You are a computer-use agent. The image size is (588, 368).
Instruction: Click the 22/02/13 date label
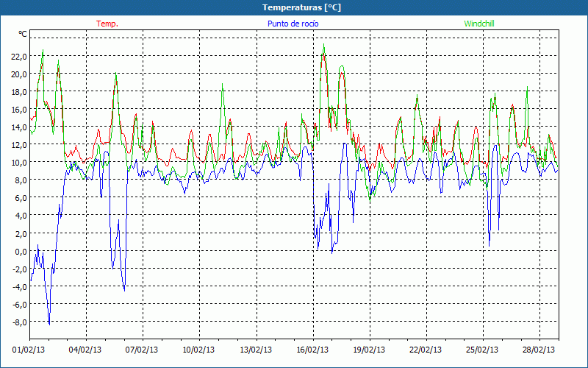click(x=426, y=350)
